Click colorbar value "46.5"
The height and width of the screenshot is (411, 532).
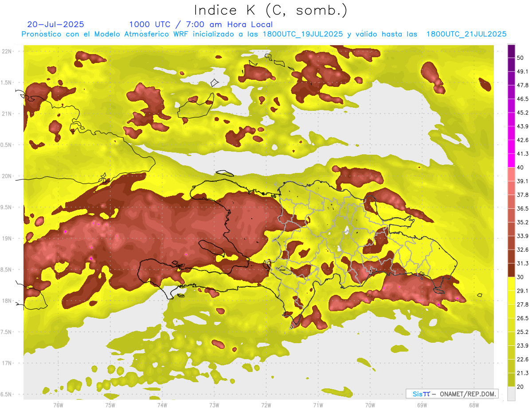coord(523,99)
